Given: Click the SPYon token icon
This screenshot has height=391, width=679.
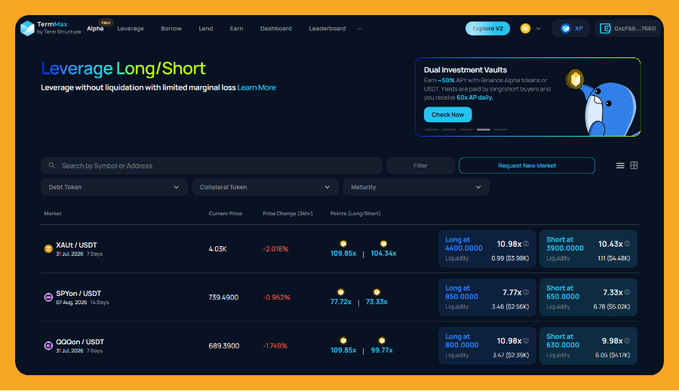Looking at the screenshot, I should click(x=48, y=297).
